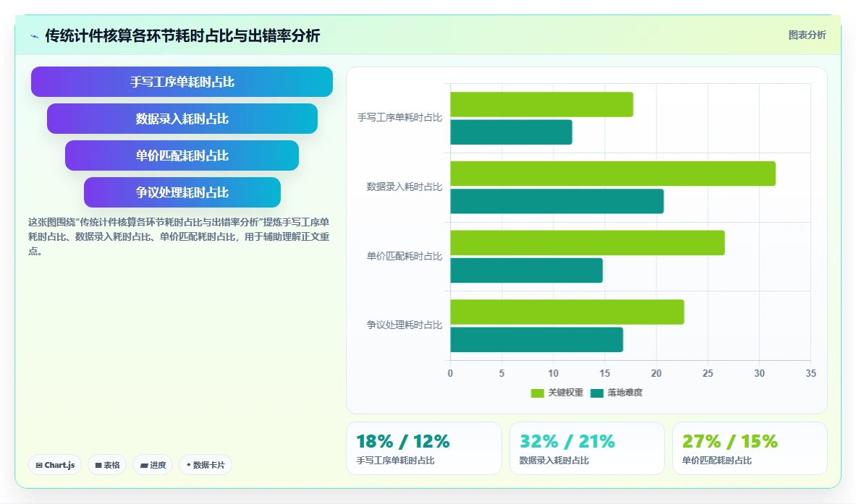Click the light green bar for 数据录入耗时占比

click(613, 174)
